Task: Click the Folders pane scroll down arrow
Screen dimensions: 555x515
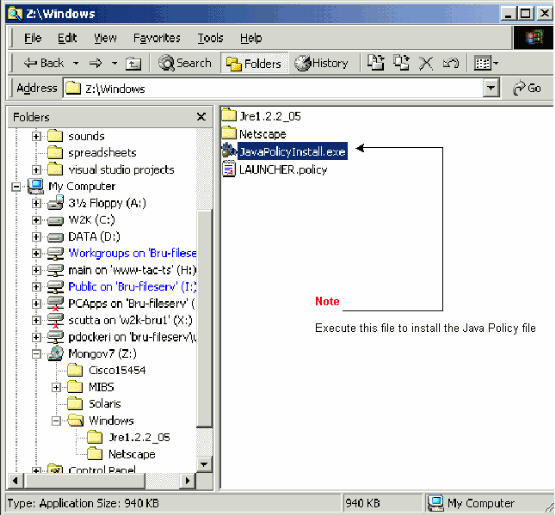Action: click(204, 464)
